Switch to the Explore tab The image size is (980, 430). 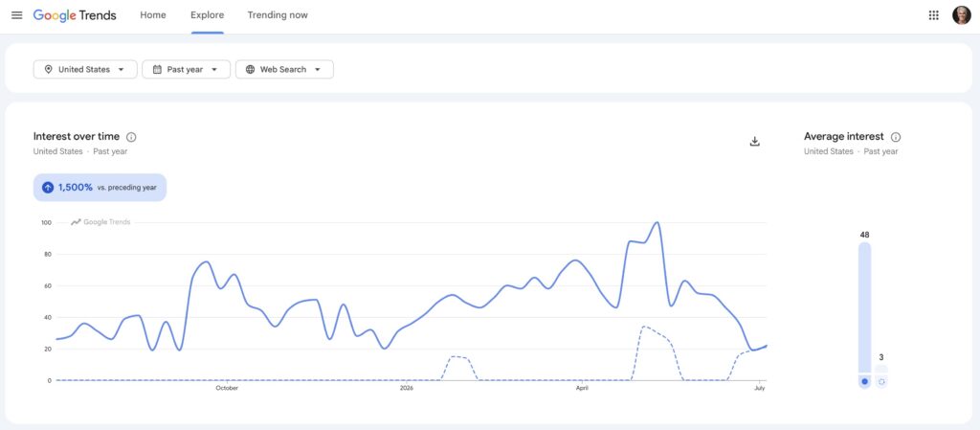click(x=208, y=15)
